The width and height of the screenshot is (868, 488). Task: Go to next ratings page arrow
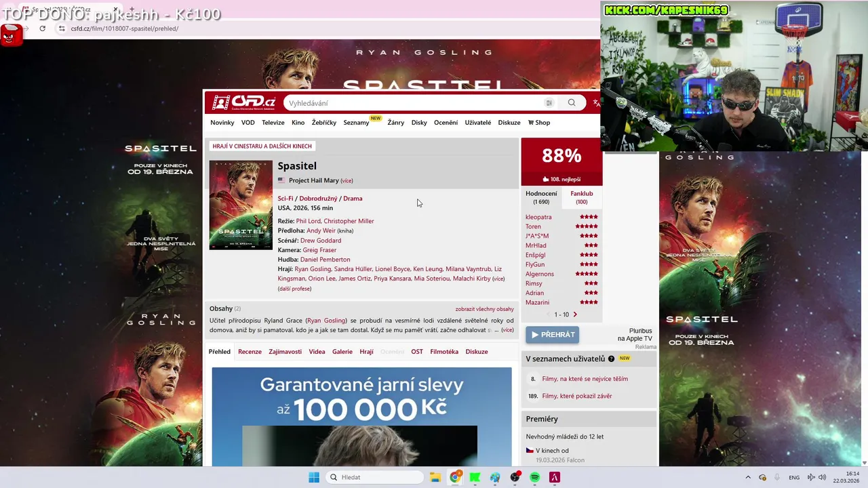[575, 314]
